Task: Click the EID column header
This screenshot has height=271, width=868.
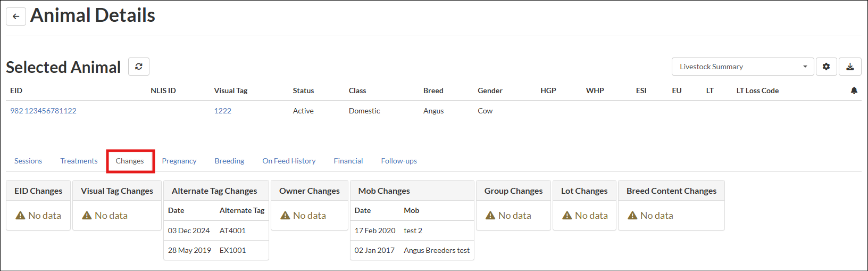Action: (x=16, y=91)
